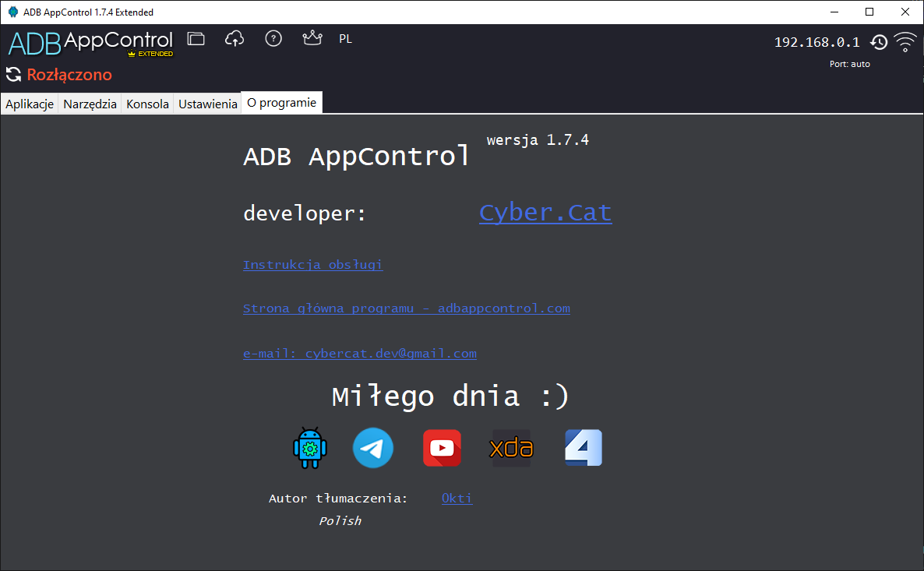Click the Miłego dnia :) text

[x=450, y=396]
